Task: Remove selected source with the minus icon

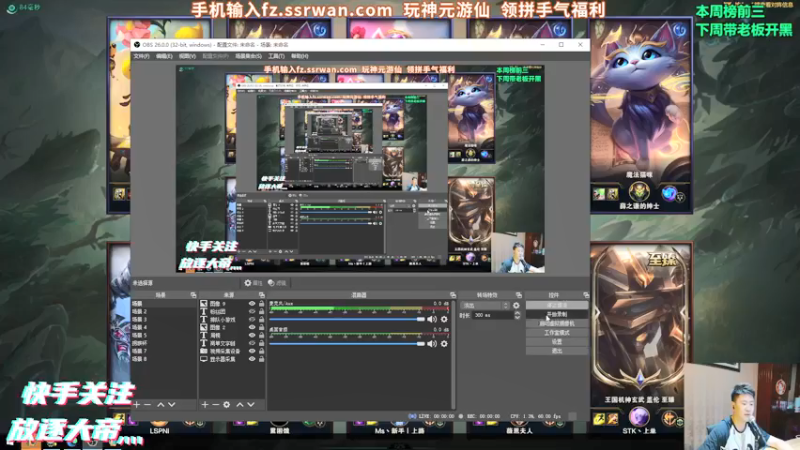Action: (216, 405)
